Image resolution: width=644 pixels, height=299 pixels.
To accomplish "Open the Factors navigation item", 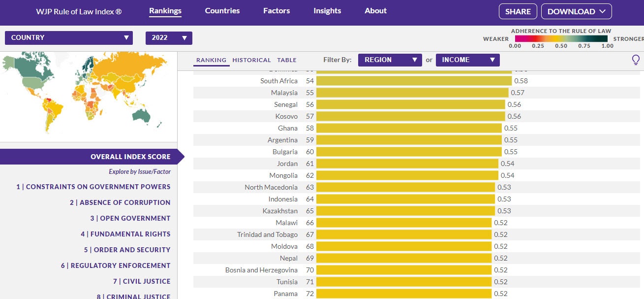I will [x=276, y=11].
